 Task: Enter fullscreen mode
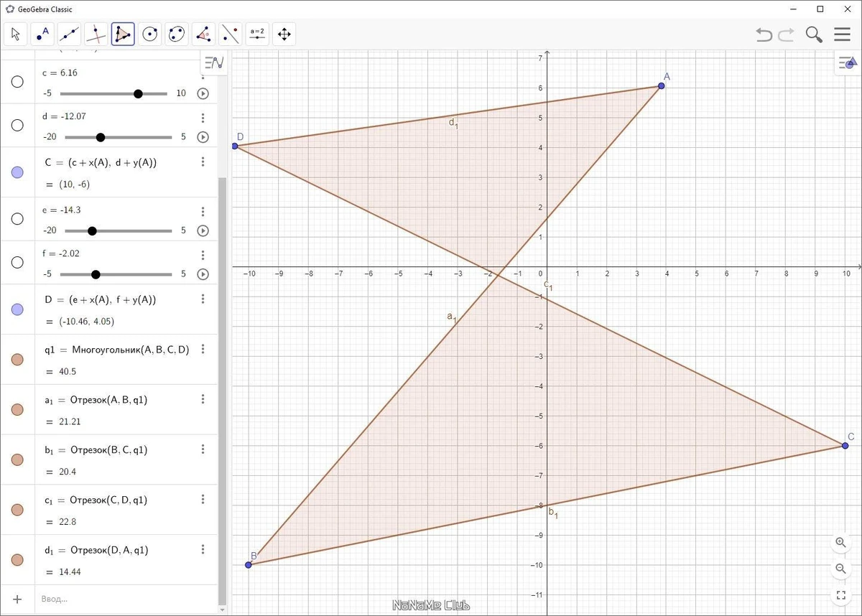coord(840,595)
